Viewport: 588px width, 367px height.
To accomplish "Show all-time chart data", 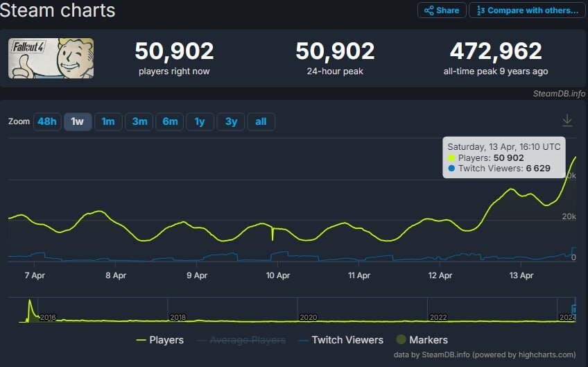I will point(261,121).
